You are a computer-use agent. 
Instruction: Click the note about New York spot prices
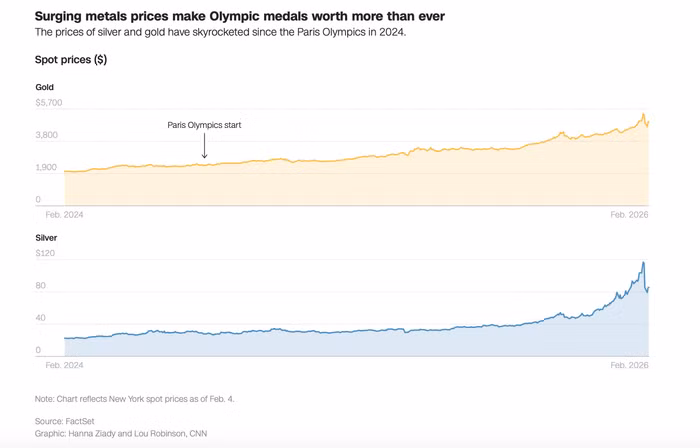tap(134, 399)
